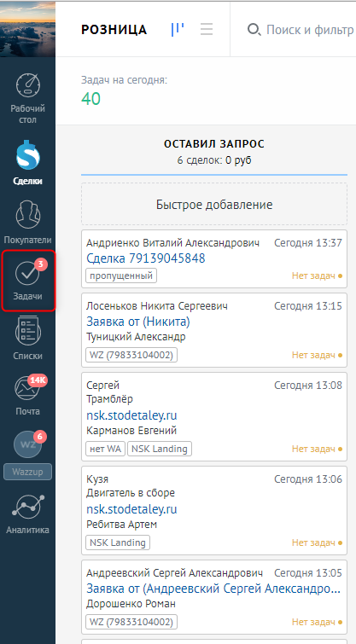Switch to list view layout
The width and height of the screenshot is (356, 644).
(207, 29)
